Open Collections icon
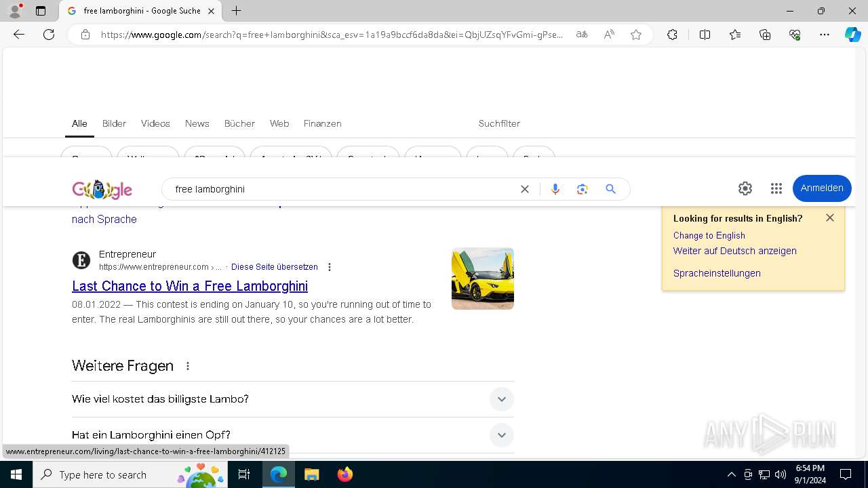This screenshot has height=488, width=868. coord(765,35)
